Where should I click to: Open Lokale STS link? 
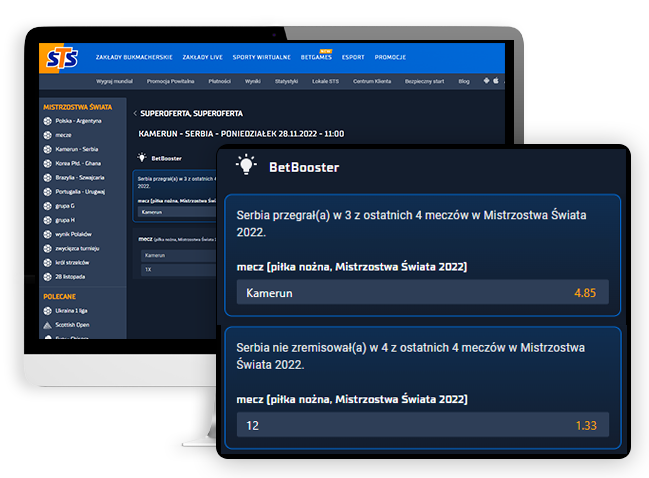(x=325, y=81)
